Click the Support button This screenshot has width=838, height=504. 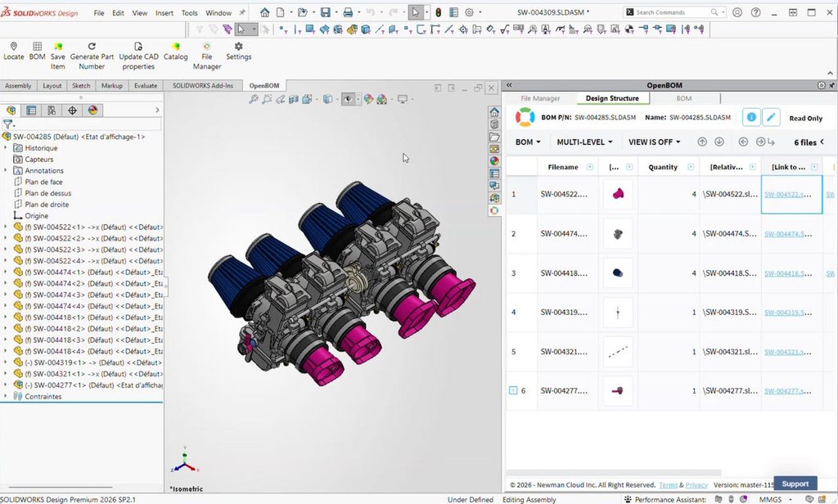(795, 484)
